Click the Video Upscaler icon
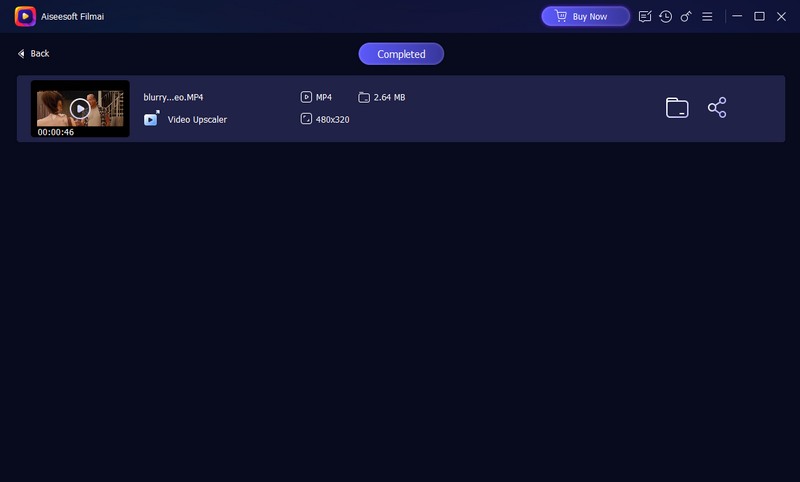This screenshot has height=482, width=800. [x=151, y=119]
